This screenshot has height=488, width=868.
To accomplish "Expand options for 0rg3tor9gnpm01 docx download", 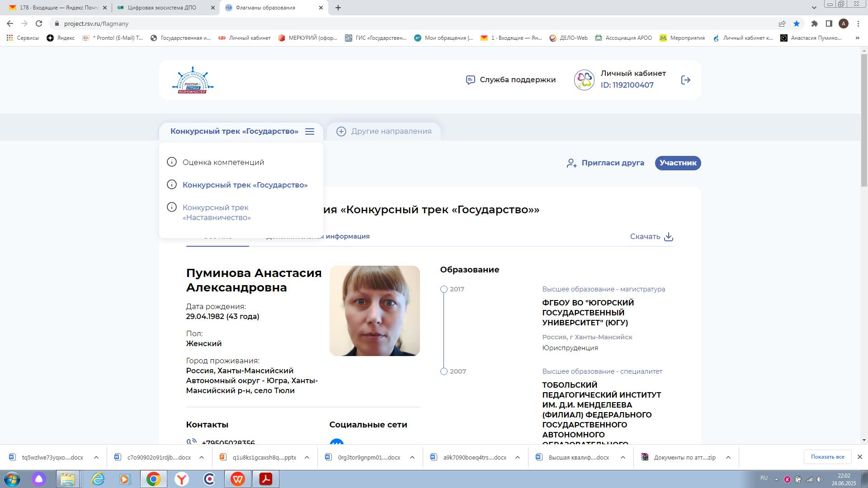I will click(412, 457).
